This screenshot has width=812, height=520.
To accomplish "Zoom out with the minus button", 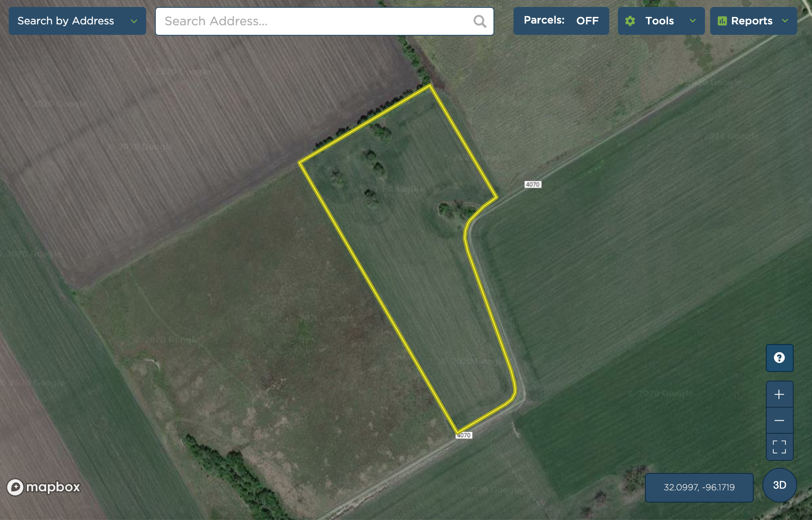I will (779, 421).
